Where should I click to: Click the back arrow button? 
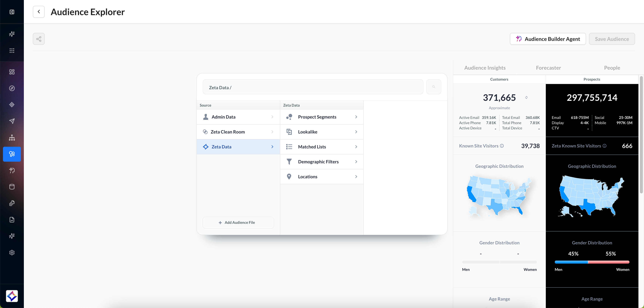(39, 12)
